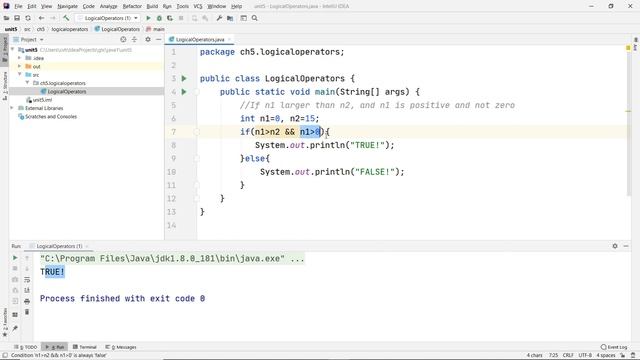Select Scratches and Consoles in the tree
Screen dimensions: 640x360
[x=48, y=116]
